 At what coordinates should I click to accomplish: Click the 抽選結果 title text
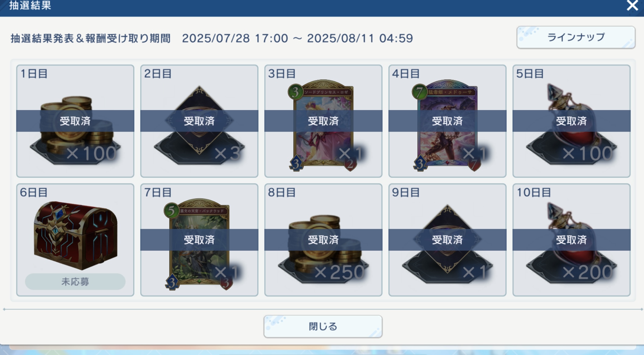30,5
